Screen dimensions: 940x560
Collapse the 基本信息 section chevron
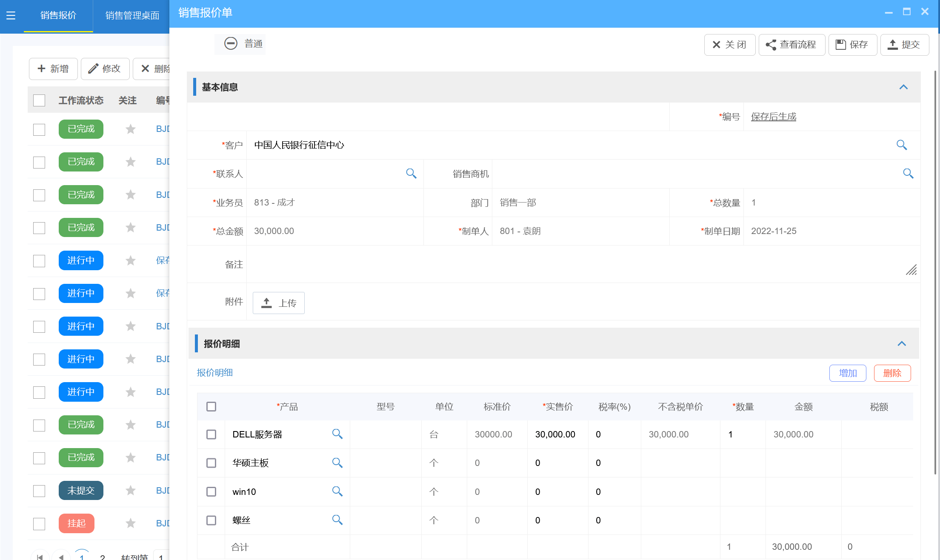903,87
